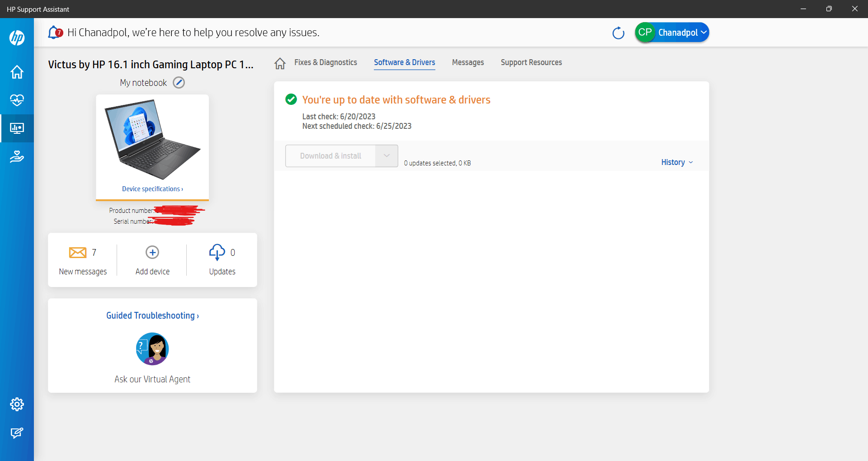Click the New messages count 7
Image resolution: width=868 pixels, height=461 pixels.
coord(94,253)
